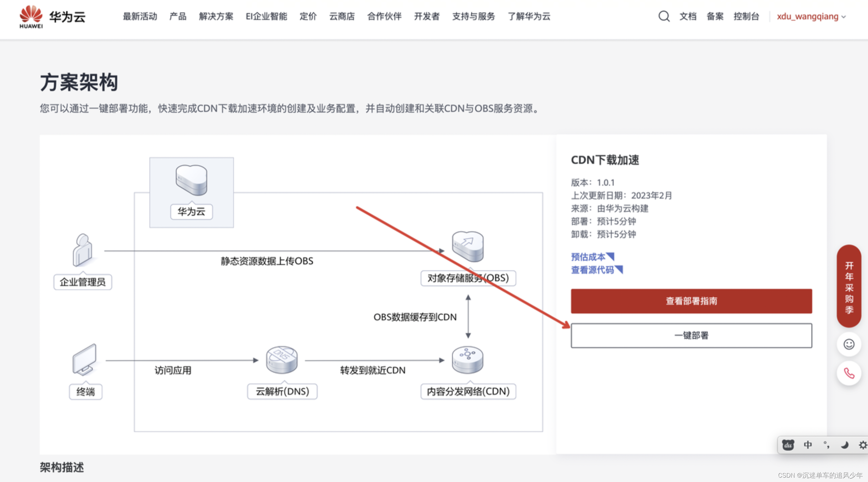The image size is (868, 482).
Task: Toggle the 中 Chinese input mode icon
Action: (x=807, y=445)
